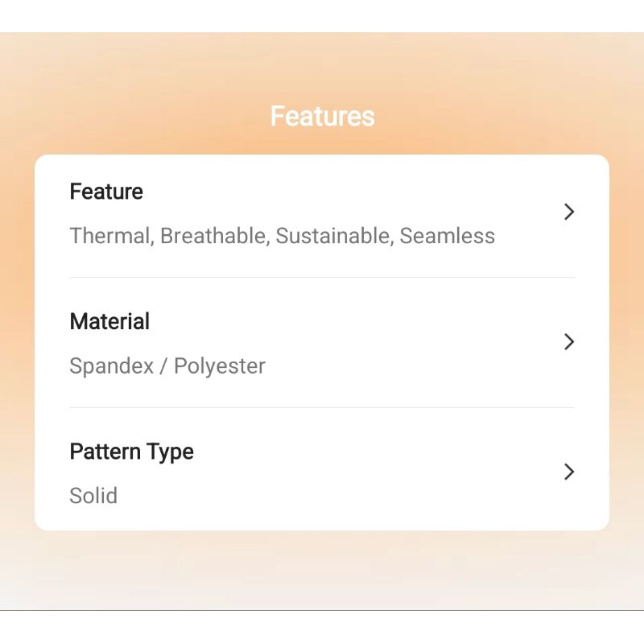This screenshot has height=644, width=644.
Task: Click the horizontal line below the features card
Action: [322, 611]
